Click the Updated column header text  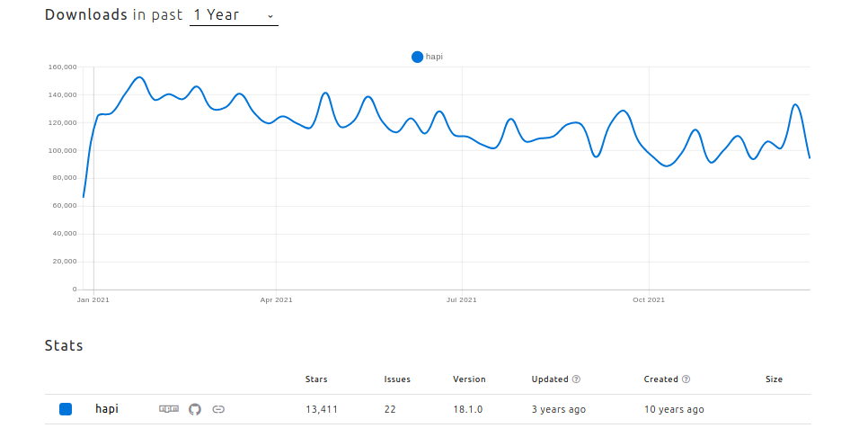click(x=549, y=379)
